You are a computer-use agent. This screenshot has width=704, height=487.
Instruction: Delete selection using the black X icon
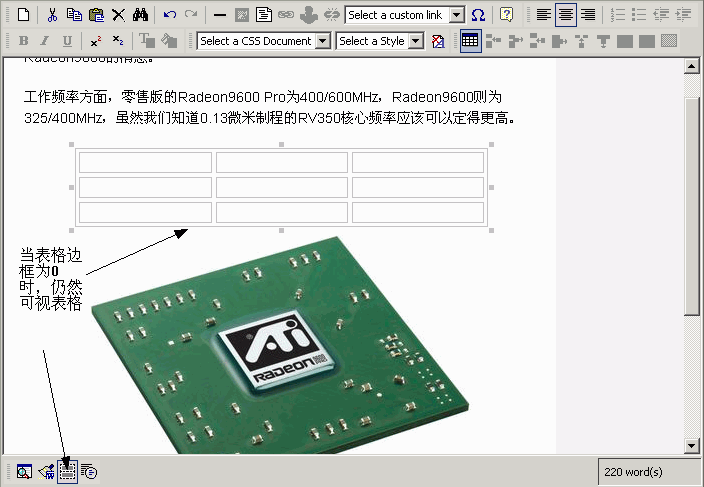coord(119,15)
